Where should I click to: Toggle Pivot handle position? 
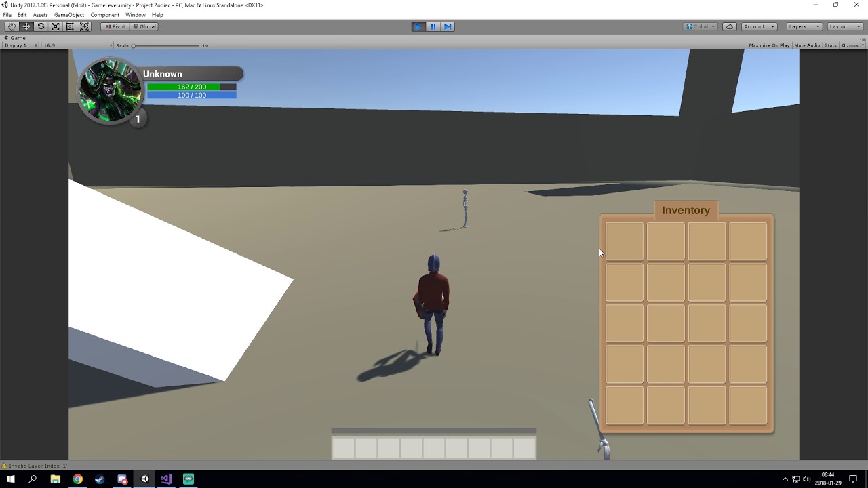tap(115, 26)
